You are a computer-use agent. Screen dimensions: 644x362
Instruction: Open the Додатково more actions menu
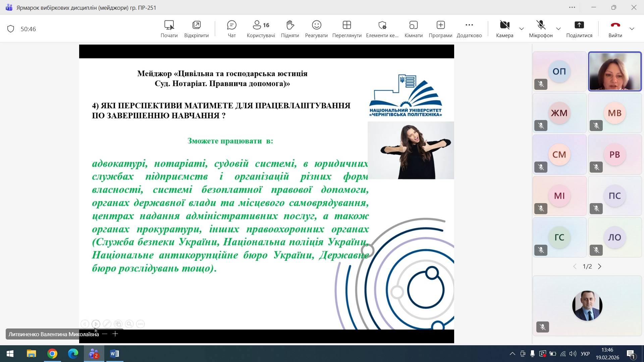click(x=469, y=29)
